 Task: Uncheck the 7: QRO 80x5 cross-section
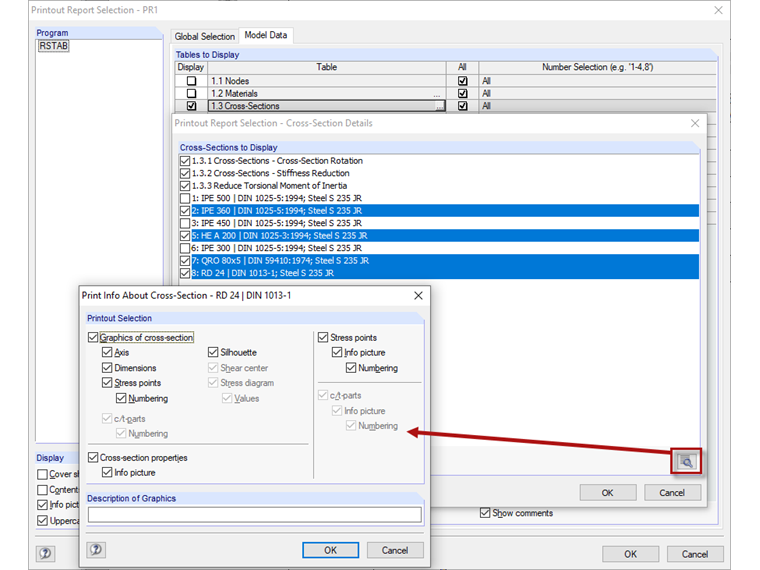click(x=185, y=261)
